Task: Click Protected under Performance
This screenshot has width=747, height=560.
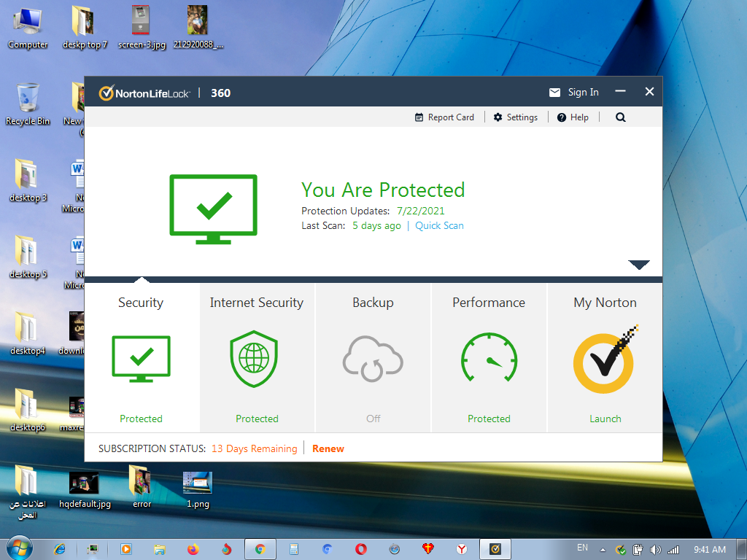Action: coord(489,419)
